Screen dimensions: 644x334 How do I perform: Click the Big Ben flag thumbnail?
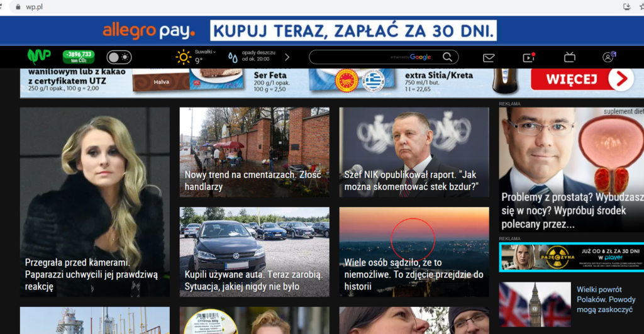click(535, 304)
